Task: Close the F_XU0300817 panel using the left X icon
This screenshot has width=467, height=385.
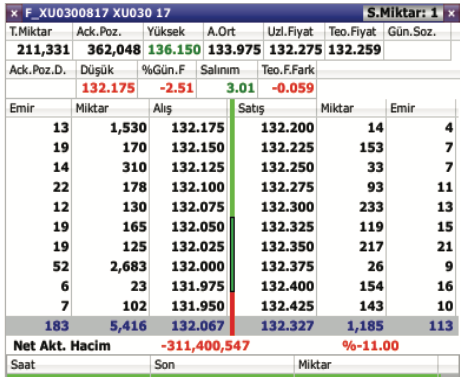Action: (x=14, y=14)
